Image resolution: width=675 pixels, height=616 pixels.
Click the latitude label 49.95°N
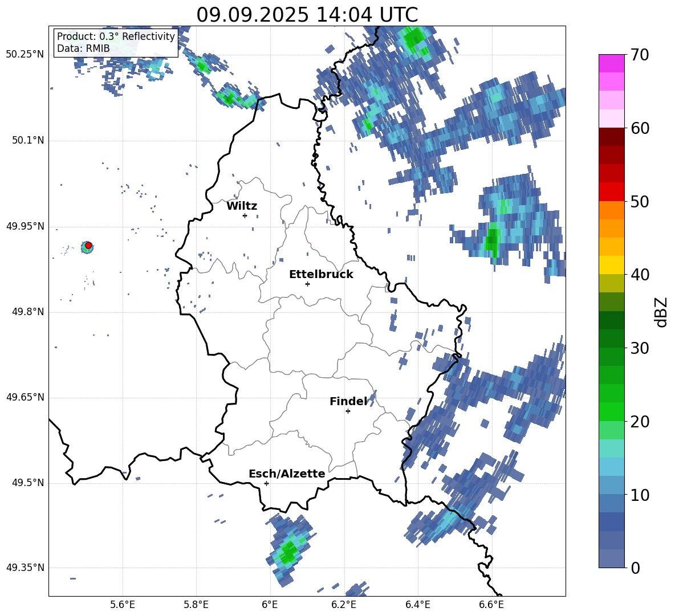click(25, 226)
